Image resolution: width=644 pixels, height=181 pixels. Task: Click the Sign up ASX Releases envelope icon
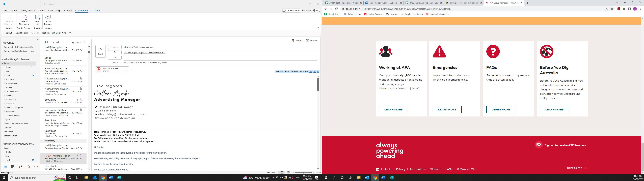tap(539, 145)
